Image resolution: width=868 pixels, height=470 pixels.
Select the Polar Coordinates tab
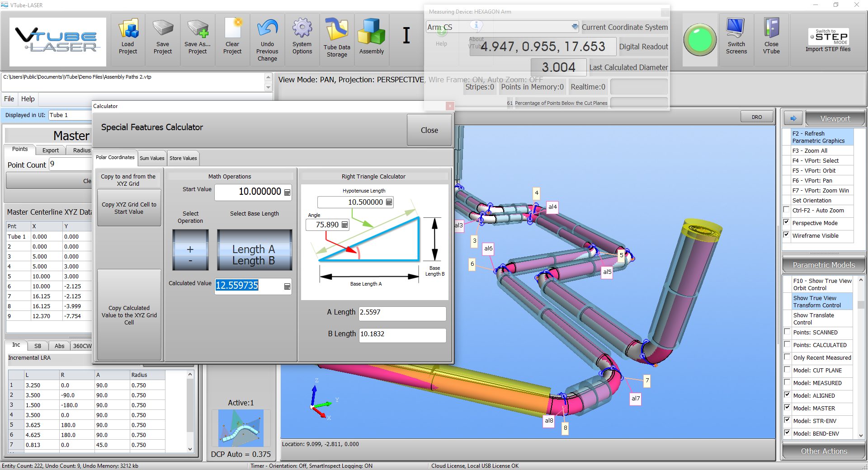pos(115,157)
